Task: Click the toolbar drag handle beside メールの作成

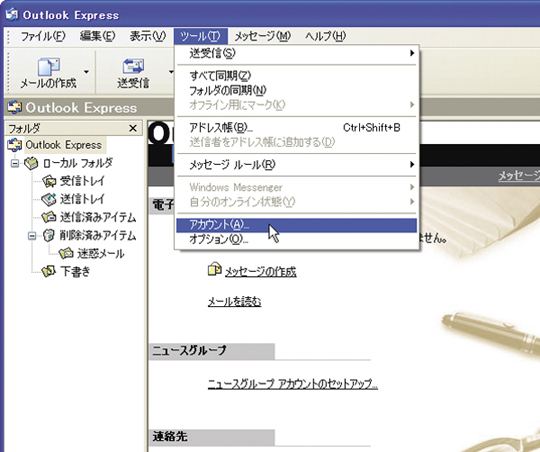Action: pyautogui.click(x=8, y=72)
